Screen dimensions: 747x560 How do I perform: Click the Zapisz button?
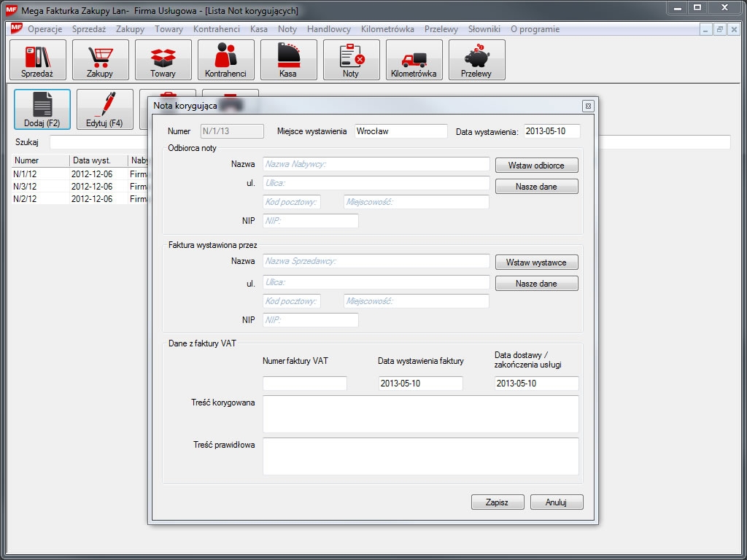tap(495, 502)
